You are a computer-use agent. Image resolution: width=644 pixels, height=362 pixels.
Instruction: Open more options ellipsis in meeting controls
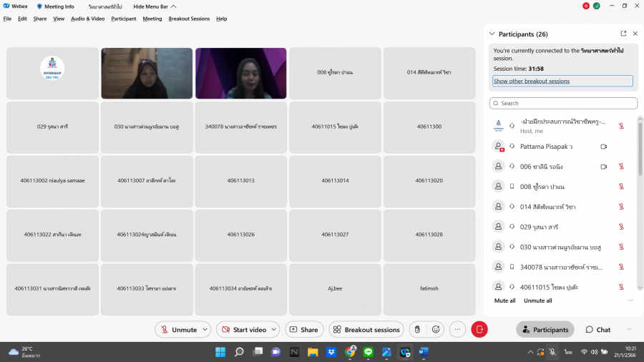click(457, 329)
